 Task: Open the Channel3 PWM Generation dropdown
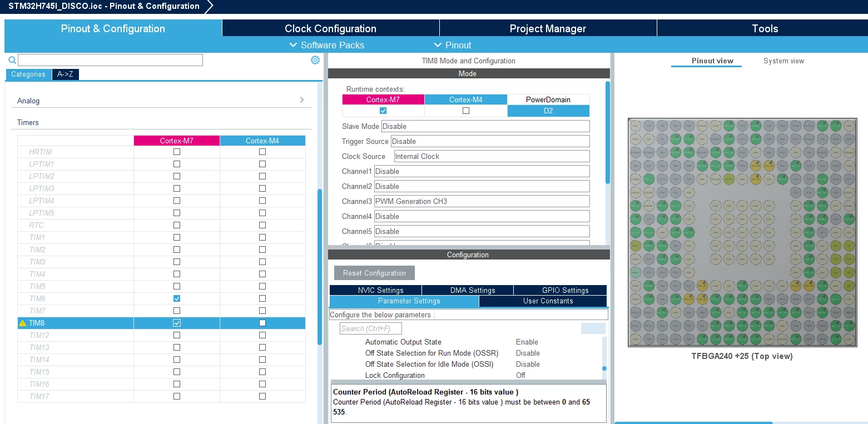pos(482,201)
